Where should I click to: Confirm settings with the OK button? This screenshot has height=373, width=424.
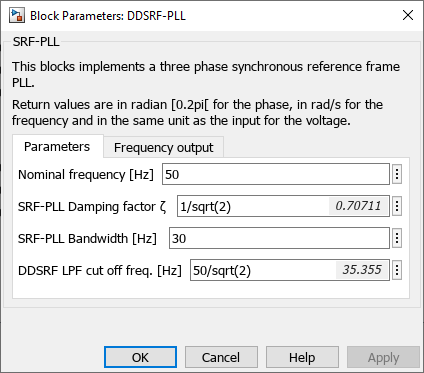point(140,357)
